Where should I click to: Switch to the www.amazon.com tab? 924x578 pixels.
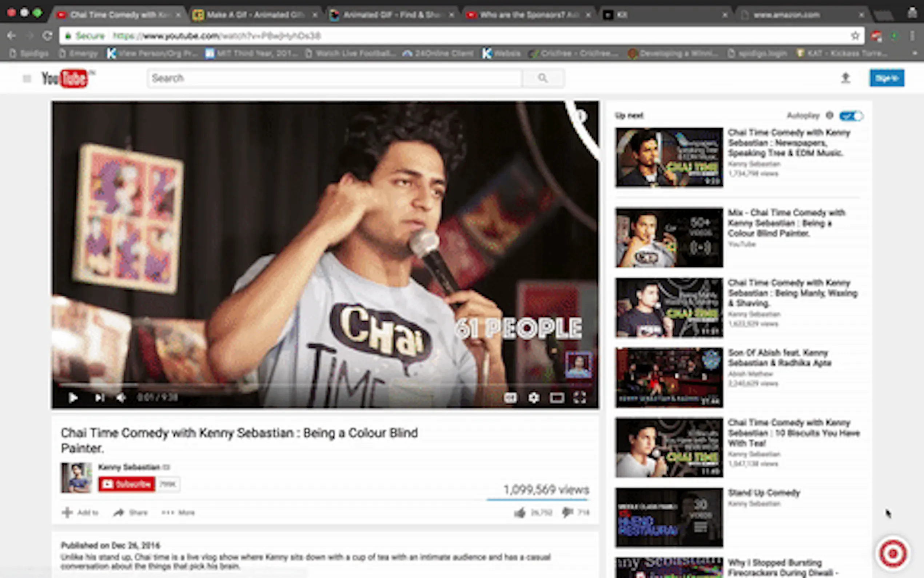786,15
